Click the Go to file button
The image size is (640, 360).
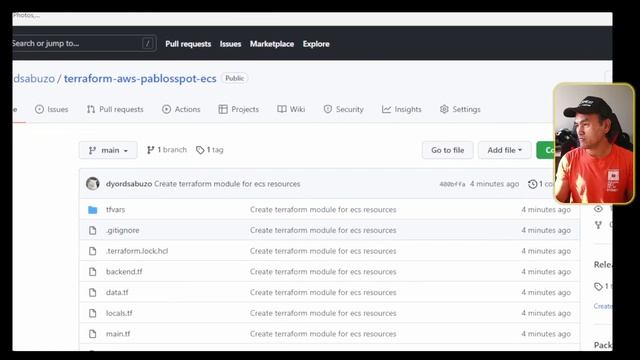coord(448,150)
